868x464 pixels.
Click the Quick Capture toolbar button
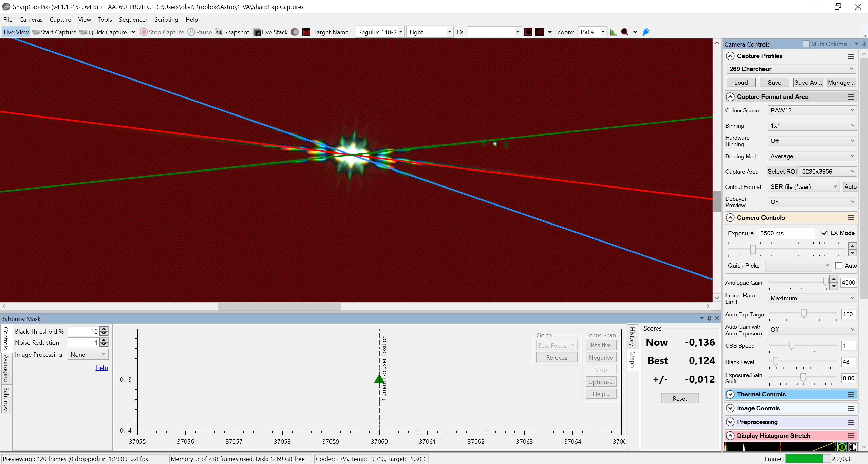(x=104, y=32)
